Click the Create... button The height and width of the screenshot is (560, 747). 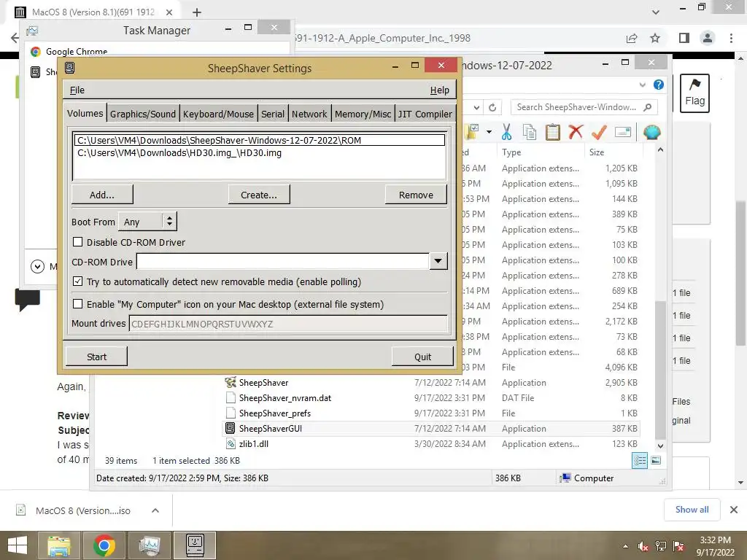pos(259,195)
